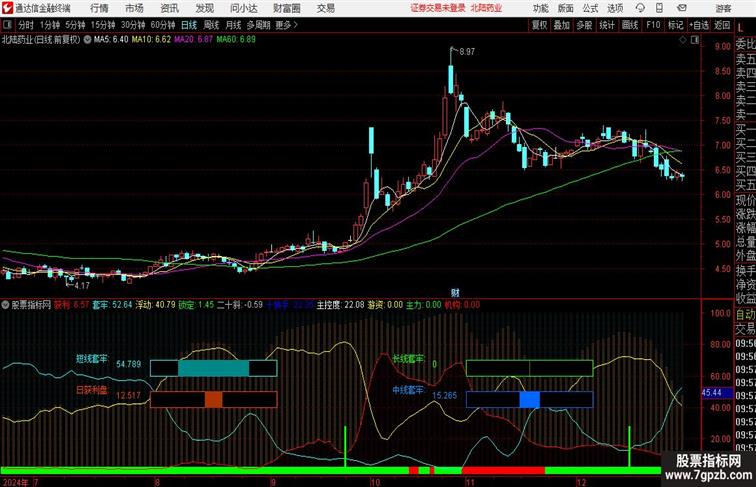The height and width of the screenshot is (487, 756).
Task: Click the 主控度: 22.08 indicator value
Action: (x=340, y=305)
